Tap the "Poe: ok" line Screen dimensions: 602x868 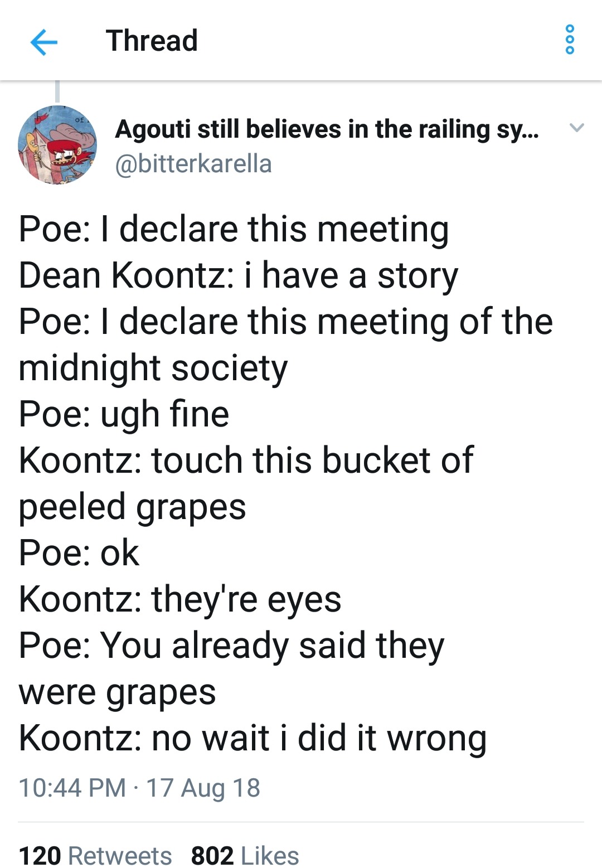[x=79, y=553]
